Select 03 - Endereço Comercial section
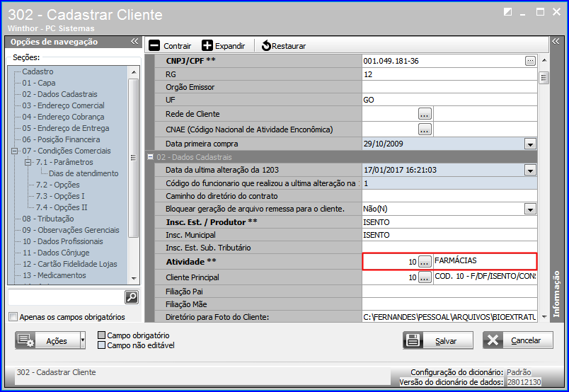569x392 pixels. (x=63, y=105)
